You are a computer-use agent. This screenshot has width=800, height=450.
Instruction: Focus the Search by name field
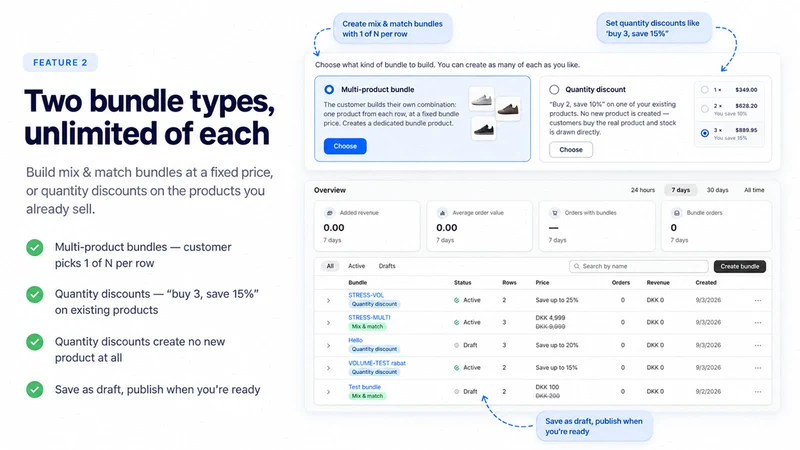[x=639, y=266]
